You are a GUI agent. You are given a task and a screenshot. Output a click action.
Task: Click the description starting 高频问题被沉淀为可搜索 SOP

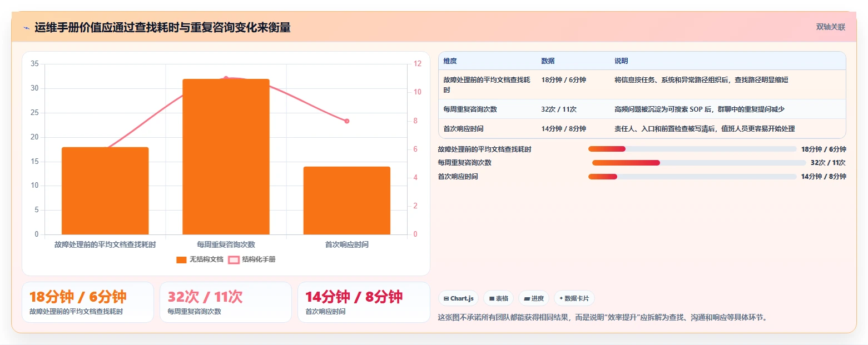pyautogui.click(x=699, y=109)
